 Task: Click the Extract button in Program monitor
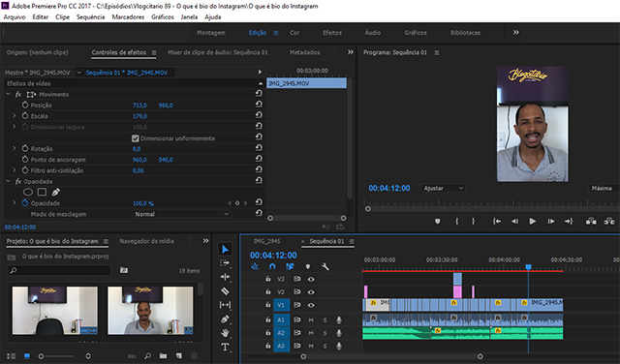pos(609,222)
